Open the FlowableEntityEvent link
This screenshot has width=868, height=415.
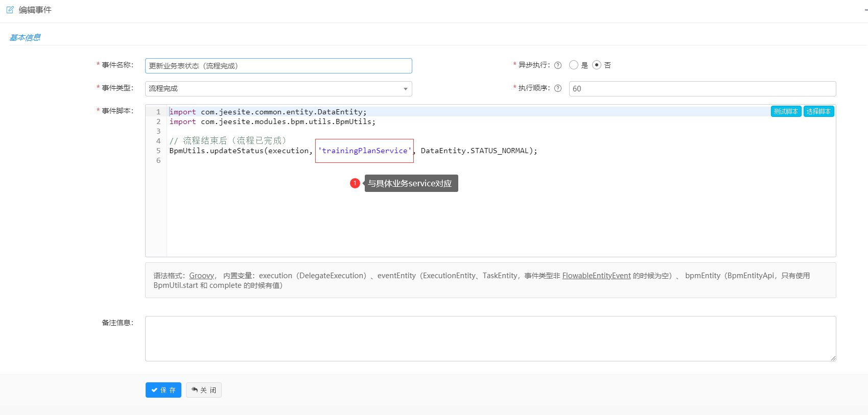[596, 276]
